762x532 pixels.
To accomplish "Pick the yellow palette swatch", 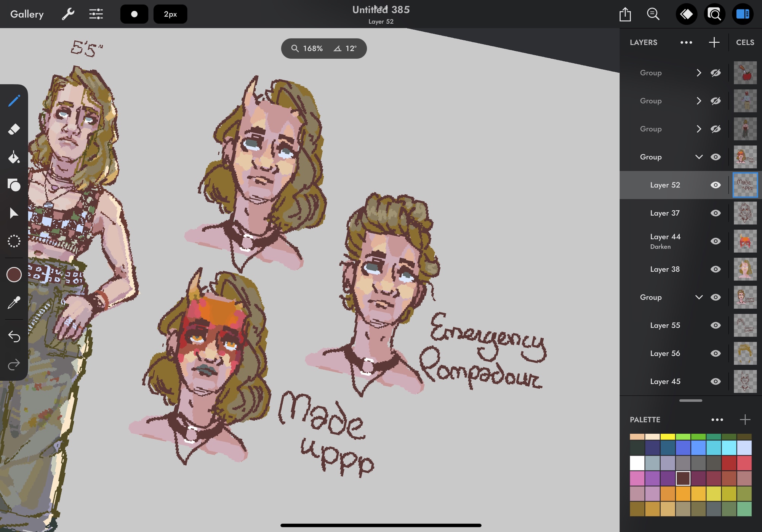I will [x=668, y=437].
